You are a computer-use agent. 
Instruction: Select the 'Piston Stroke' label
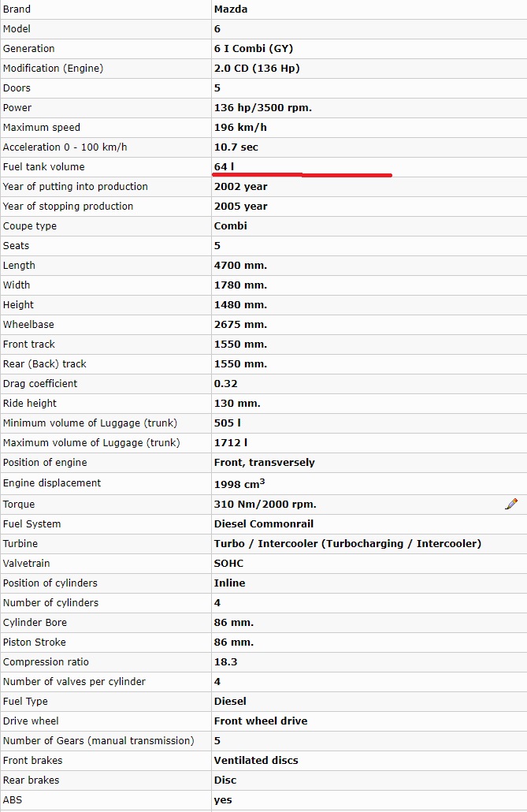click(x=34, y=643)
